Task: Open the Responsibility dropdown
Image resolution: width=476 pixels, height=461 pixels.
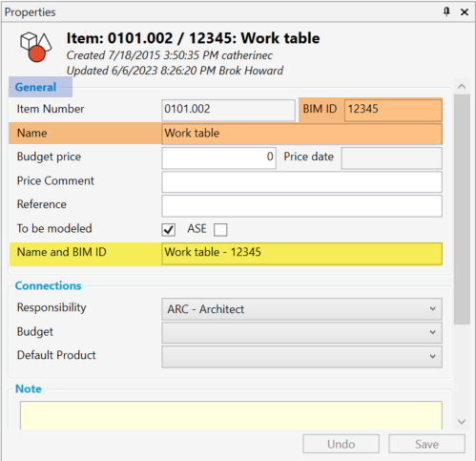Action: coord(301,309)
